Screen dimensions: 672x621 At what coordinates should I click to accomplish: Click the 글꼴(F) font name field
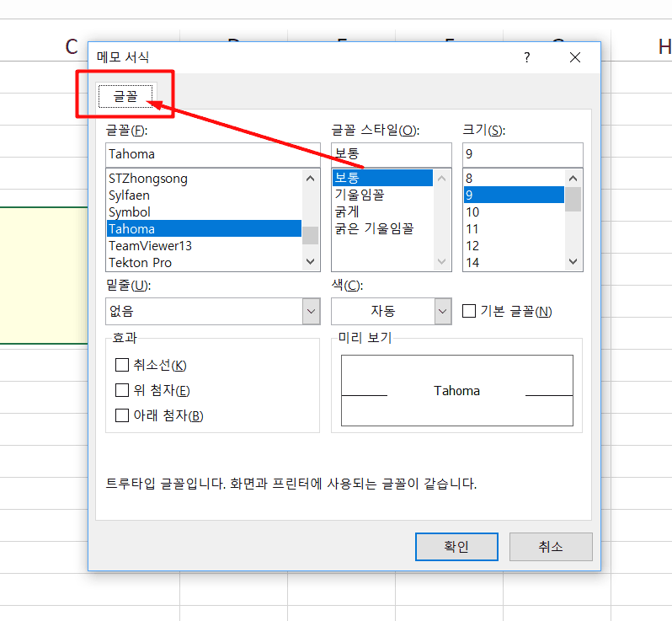point(212,154)
